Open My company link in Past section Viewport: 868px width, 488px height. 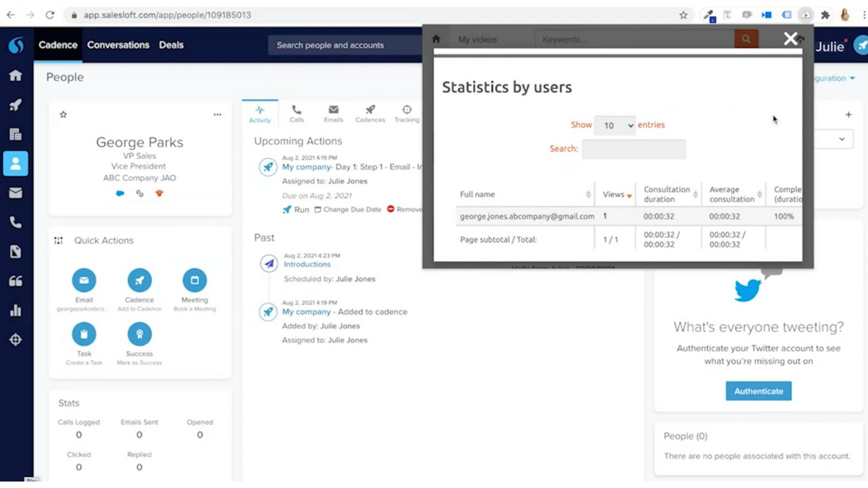(307, 312)
